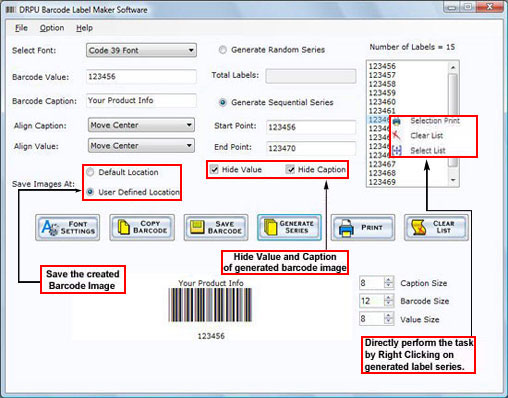Click the red icon beside Clear List in the context menu

(x=396, y=135)
